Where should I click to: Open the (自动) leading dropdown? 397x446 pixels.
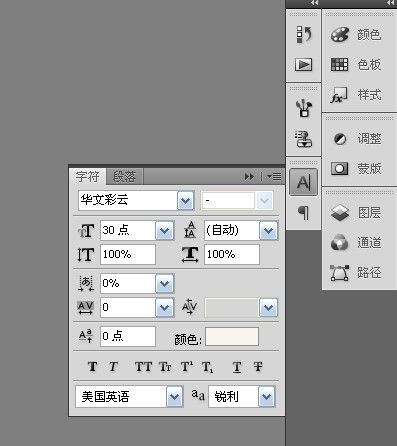pyautogui.click(x=269, y=230)
